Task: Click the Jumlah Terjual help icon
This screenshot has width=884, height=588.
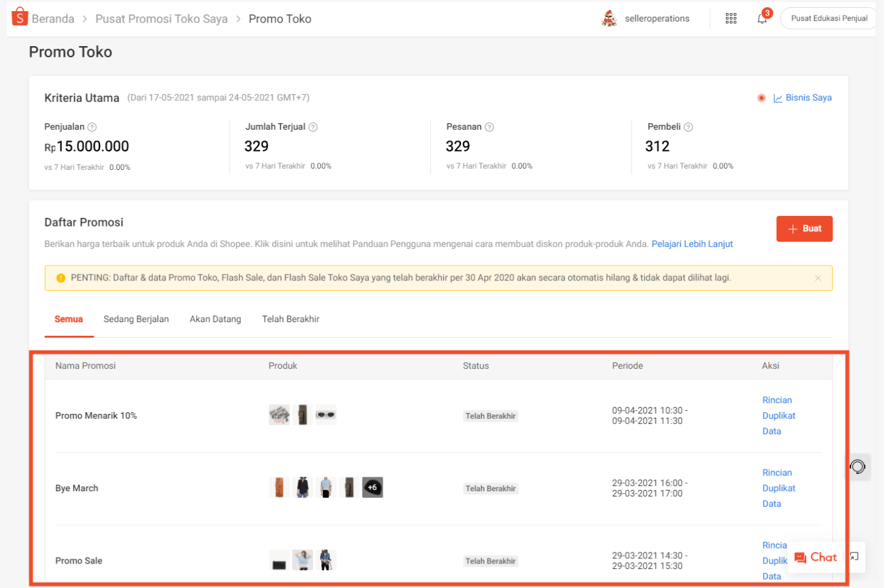Action: coord(313,127)
